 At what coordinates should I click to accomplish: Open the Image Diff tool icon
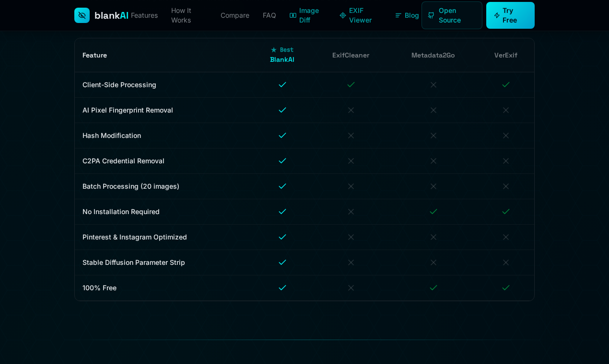coord(293,15)
